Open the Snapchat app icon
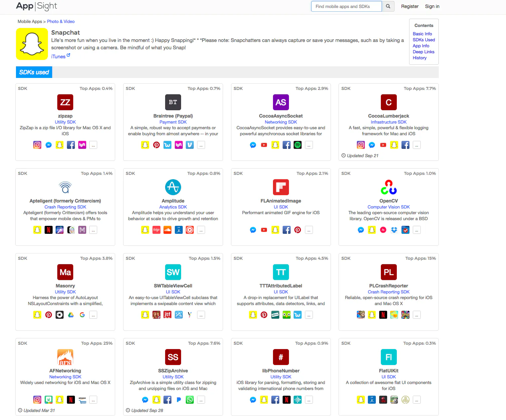 [32, 44]
